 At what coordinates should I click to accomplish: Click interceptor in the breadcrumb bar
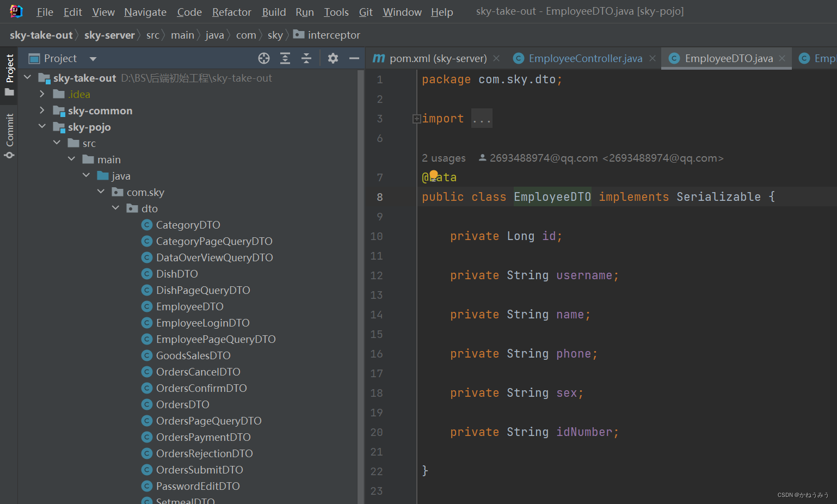(334, 35)
